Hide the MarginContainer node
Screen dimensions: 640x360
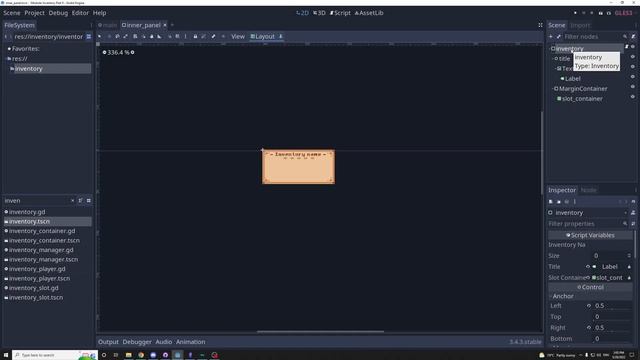coord(633,87)
